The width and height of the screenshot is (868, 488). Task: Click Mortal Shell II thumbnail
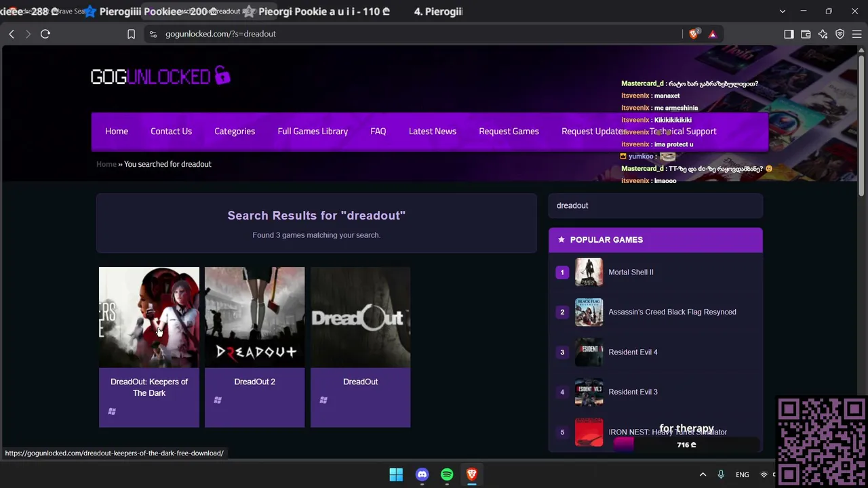(589, 272)
